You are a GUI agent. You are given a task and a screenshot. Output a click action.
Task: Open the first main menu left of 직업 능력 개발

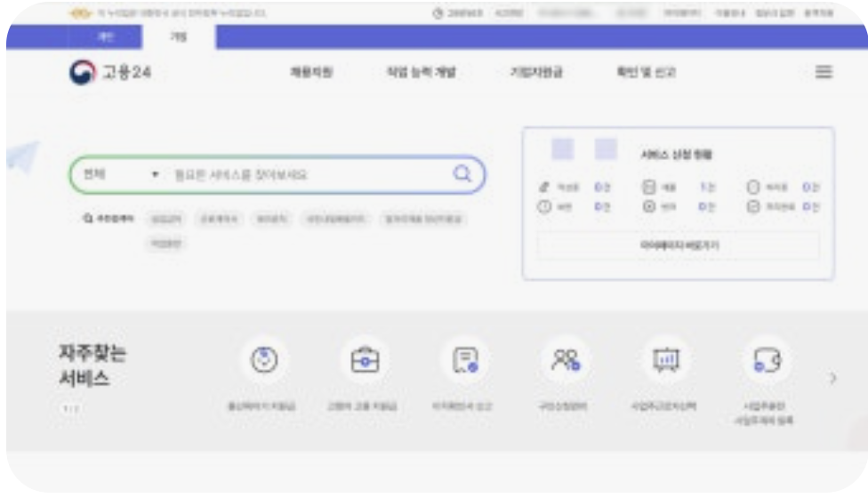[x=311, y=72]
